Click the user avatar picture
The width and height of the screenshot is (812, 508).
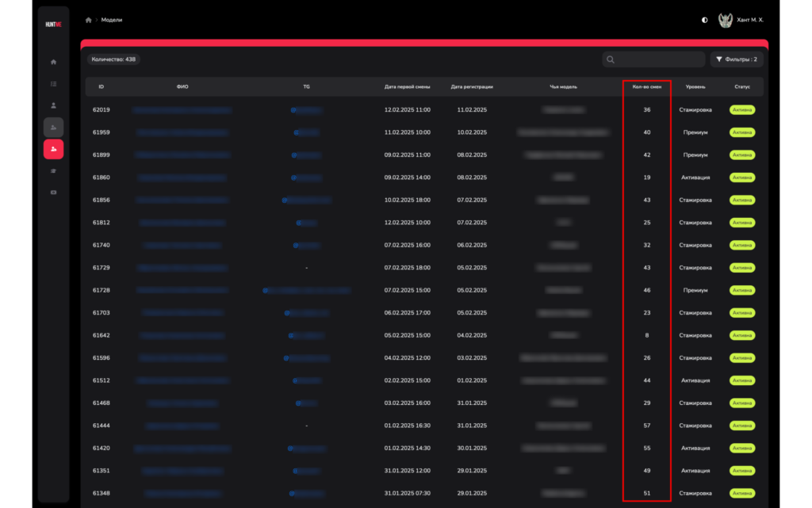pyautogui.click(x=725, y=20)
